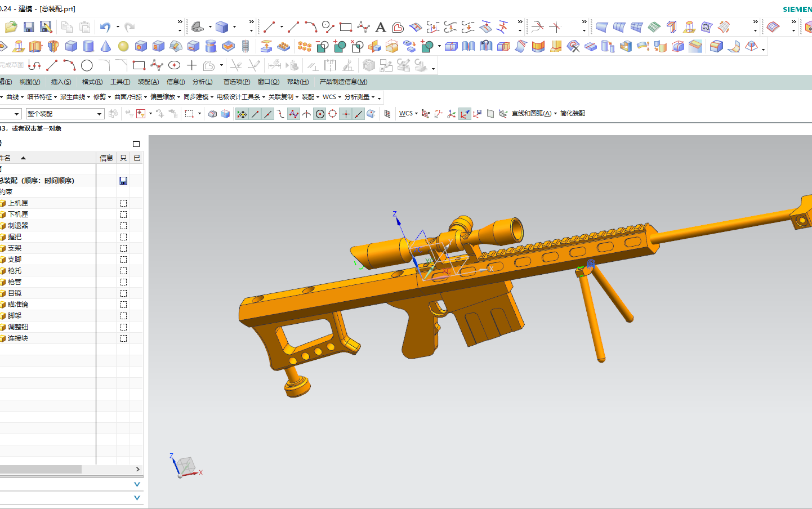Click the shell feature icon
Image resolution: width=812 pixels, height=509 pixels.
click(626, 46)
